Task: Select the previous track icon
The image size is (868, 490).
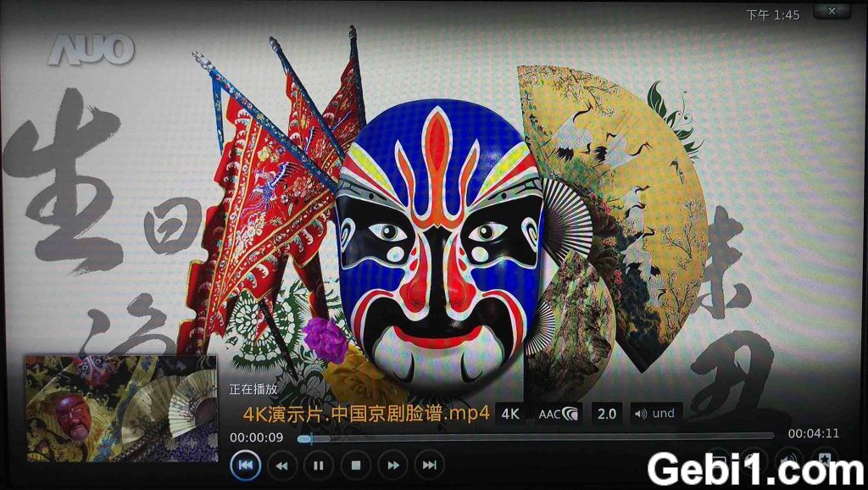Action: tap(246, 465)
